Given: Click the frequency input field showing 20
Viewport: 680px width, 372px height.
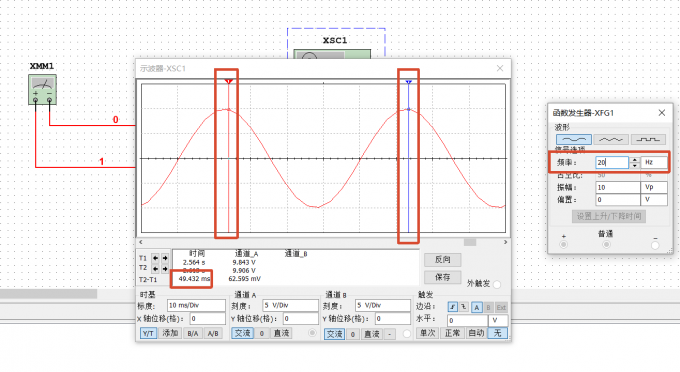Looking at the screenshot, I should pyautogui.click(x=612, y=162).
